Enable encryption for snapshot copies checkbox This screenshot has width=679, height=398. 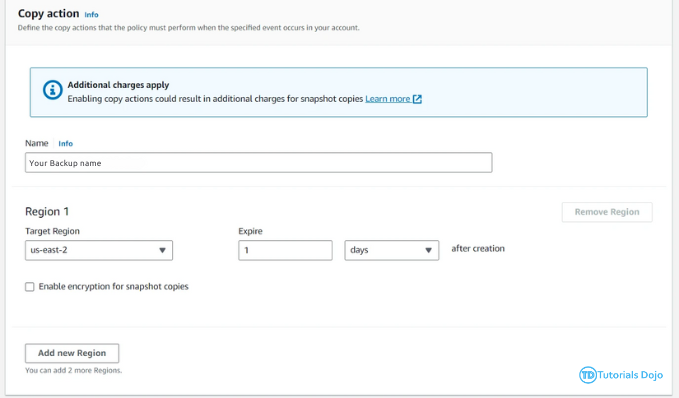pyautogui.click(x=29, y=287)
